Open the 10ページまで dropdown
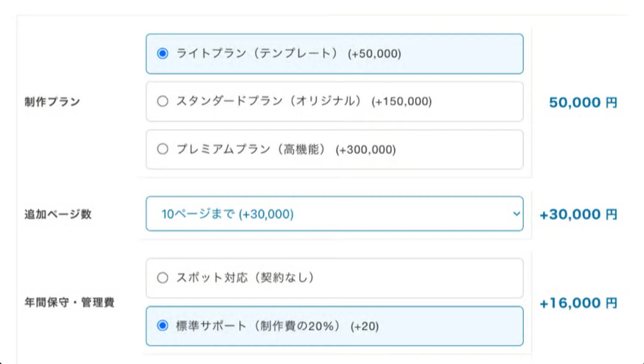The width and height of the screenshot is (644, 364). pyautogui.click(x=326, y=214)
